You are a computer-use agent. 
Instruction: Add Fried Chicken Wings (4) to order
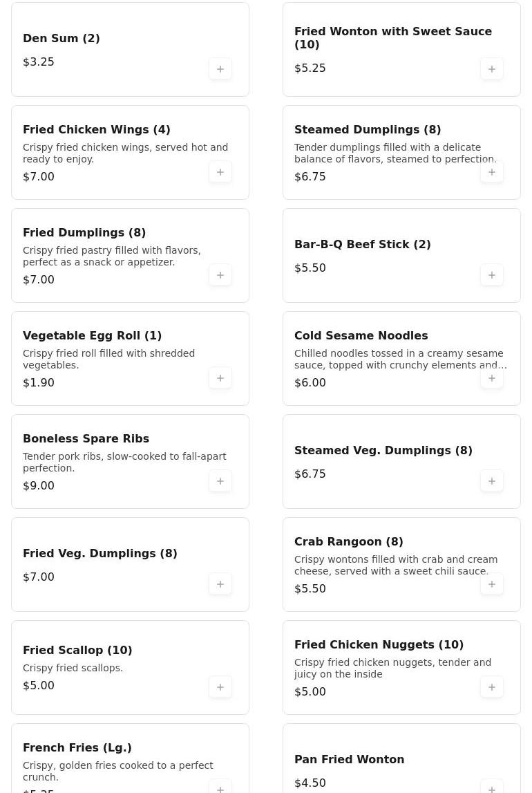point(220,172)
